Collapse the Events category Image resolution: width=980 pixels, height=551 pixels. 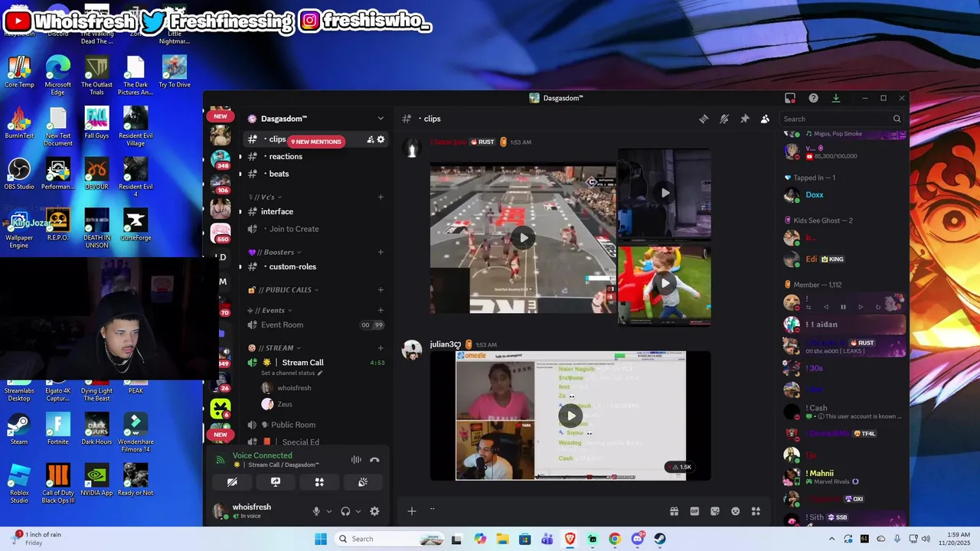(x=269, y=310)
